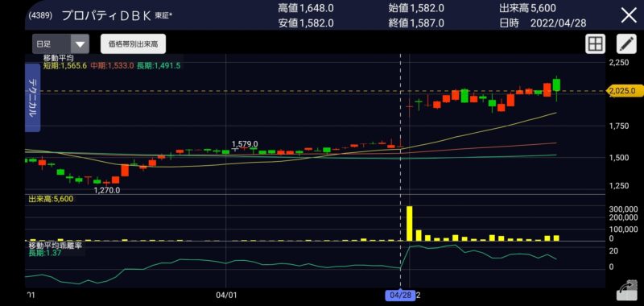This screenshot has width=644, height=306.
Task: Tap the share arrow icon
Action: (626, 292)
